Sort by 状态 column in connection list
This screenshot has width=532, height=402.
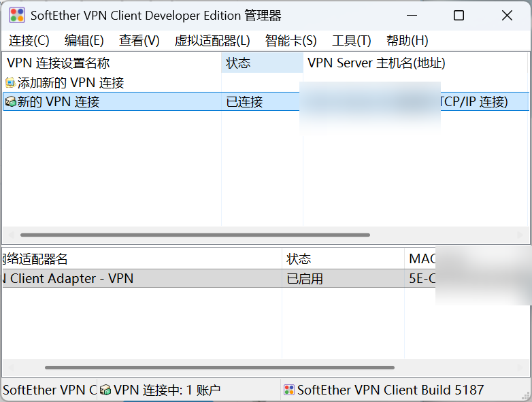(263, 63)
